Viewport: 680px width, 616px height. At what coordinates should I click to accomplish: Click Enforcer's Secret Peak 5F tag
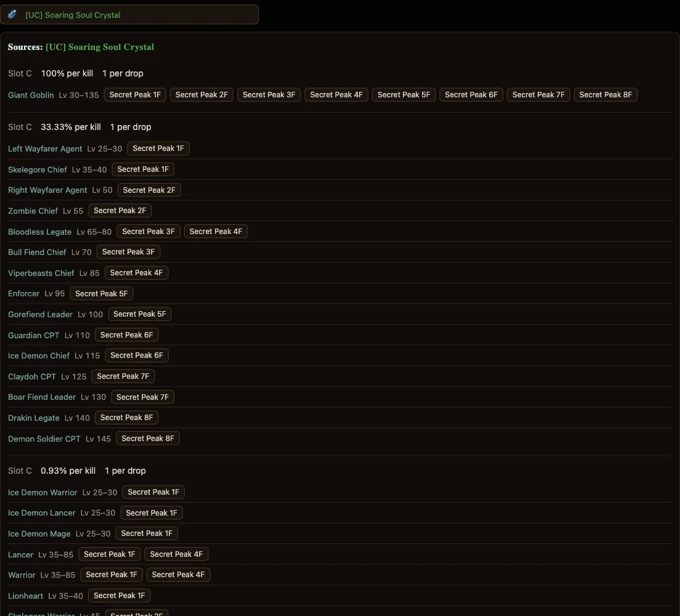[102, 294]
